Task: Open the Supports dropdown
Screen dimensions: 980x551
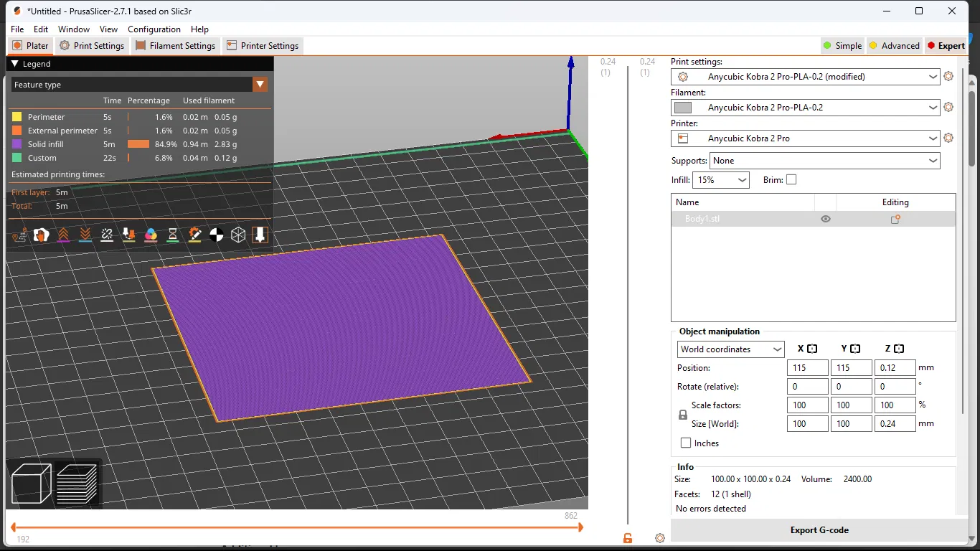Action: pyautogui.click(x=824, y=161)
